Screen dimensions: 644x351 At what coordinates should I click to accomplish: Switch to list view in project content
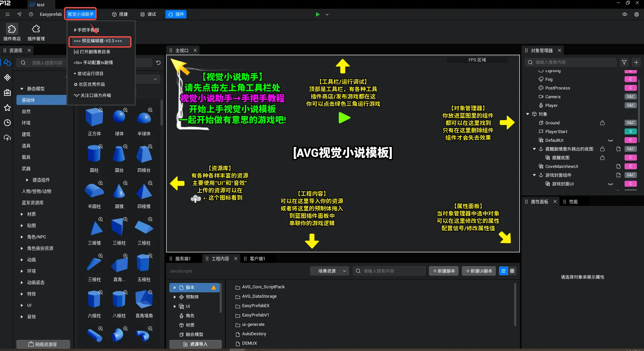coord(503,271)
